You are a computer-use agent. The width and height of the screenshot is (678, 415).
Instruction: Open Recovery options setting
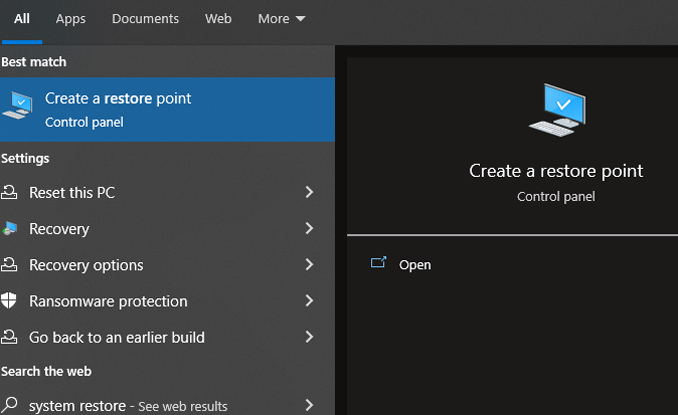pyautogui.click(x=86, y=265)
